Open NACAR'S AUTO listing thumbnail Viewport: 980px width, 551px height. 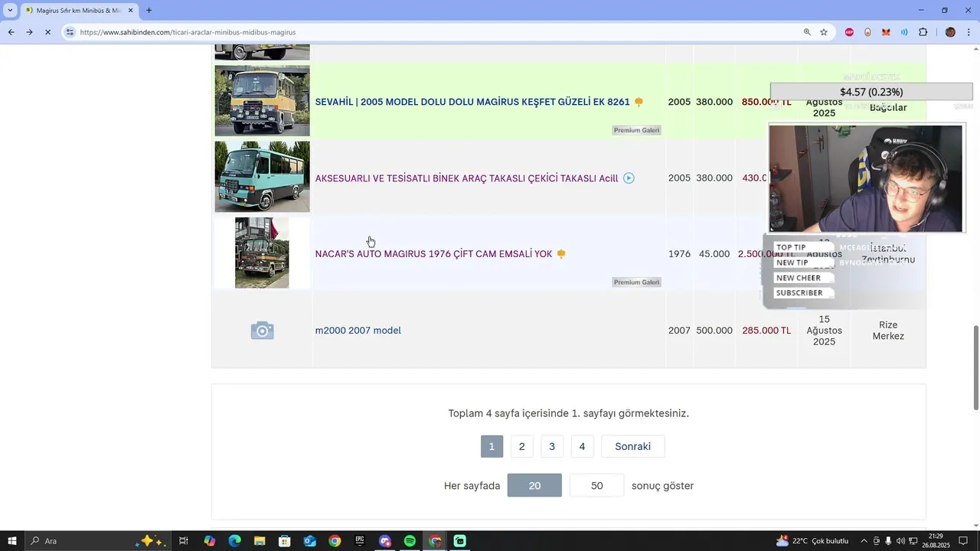262,253
